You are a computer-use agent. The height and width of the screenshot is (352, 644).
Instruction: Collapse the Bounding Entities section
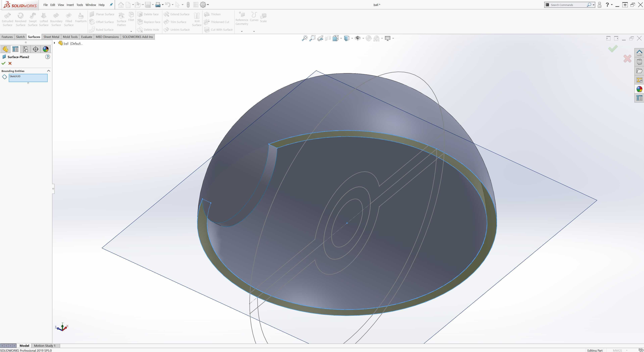48,71
